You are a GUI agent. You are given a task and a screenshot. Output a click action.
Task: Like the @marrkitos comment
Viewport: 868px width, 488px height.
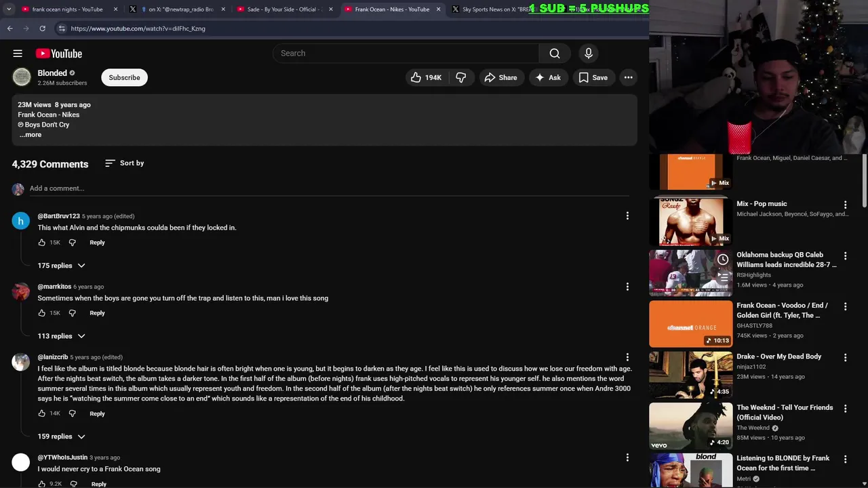pyautogui.click(x=42, y=313)
